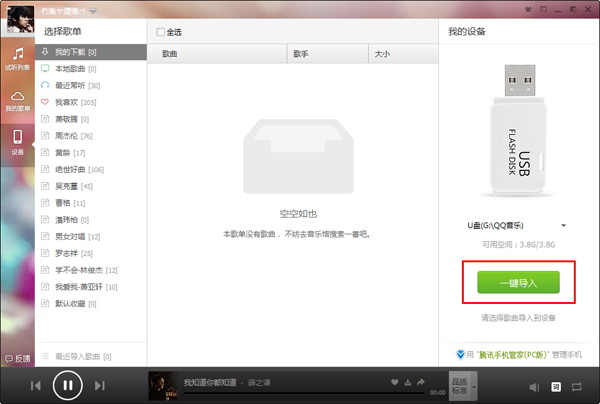Like the current song (heart icon)
Image resolution: width=600 pixels, height=404 pixels.
395,382
